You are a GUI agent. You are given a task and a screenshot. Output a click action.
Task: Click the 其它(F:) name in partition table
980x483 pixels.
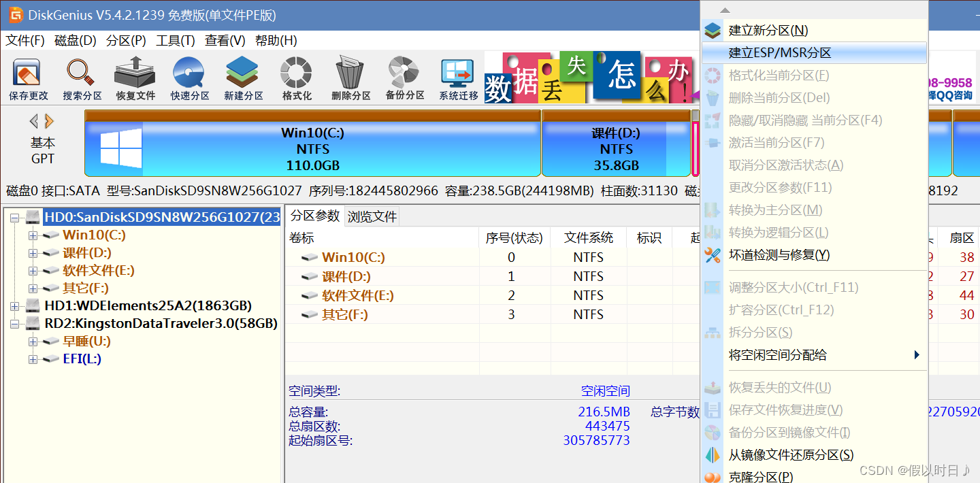pyautogui.click(x=344, y=314)
